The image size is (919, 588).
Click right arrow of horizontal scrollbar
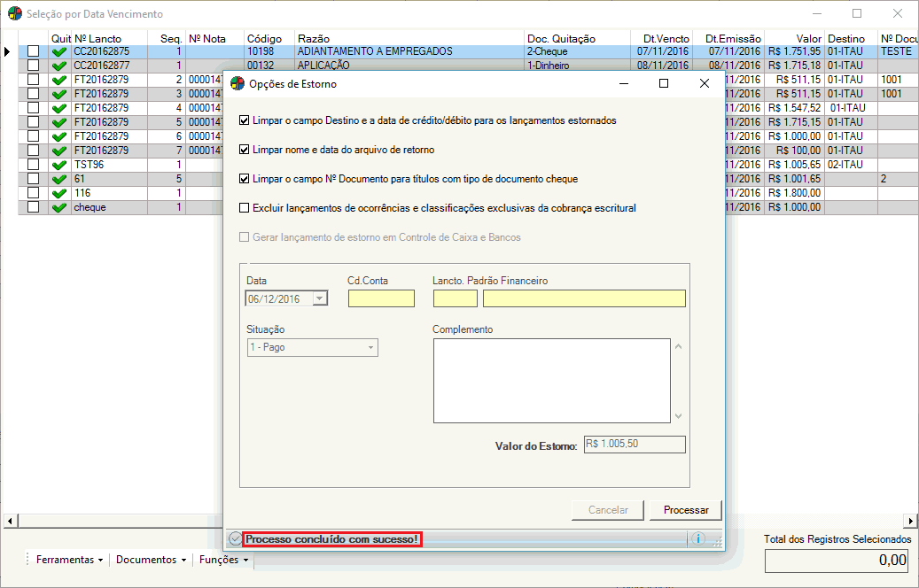tap(910, 521)
